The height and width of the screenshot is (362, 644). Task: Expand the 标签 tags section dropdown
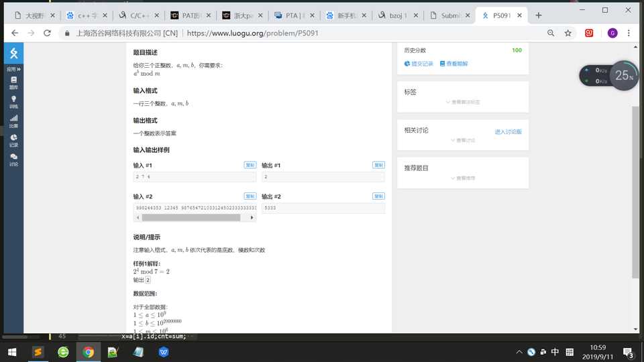[462, 102]
